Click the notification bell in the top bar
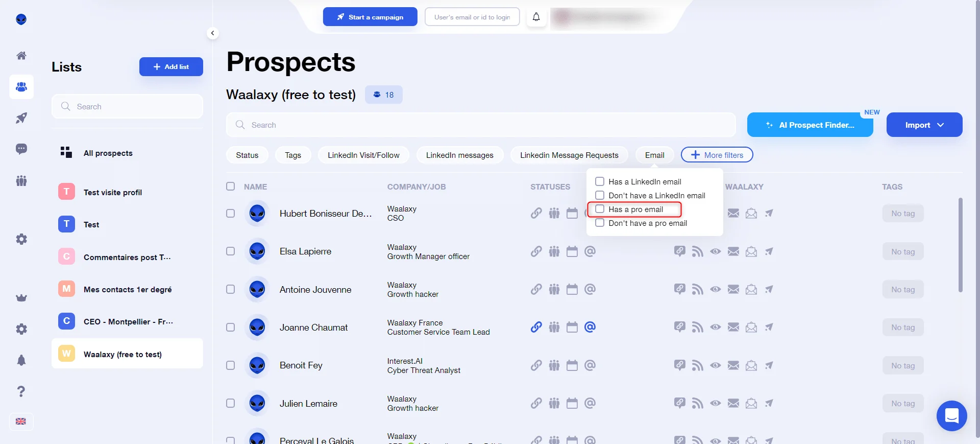This screenshot has height=444, width=980. (536, 17)
